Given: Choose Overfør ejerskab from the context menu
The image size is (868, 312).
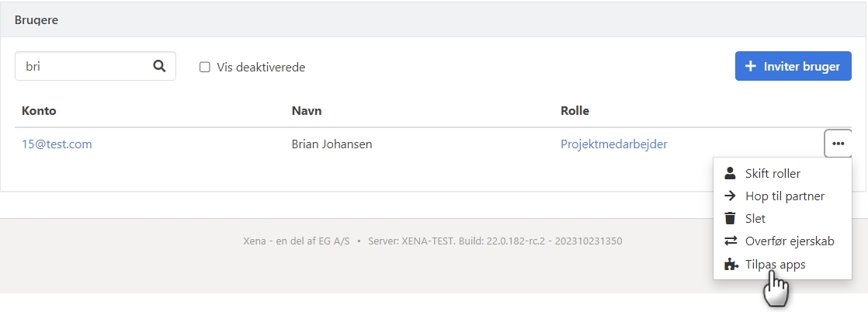Looking at the screenshot, I should pos(789,241).
